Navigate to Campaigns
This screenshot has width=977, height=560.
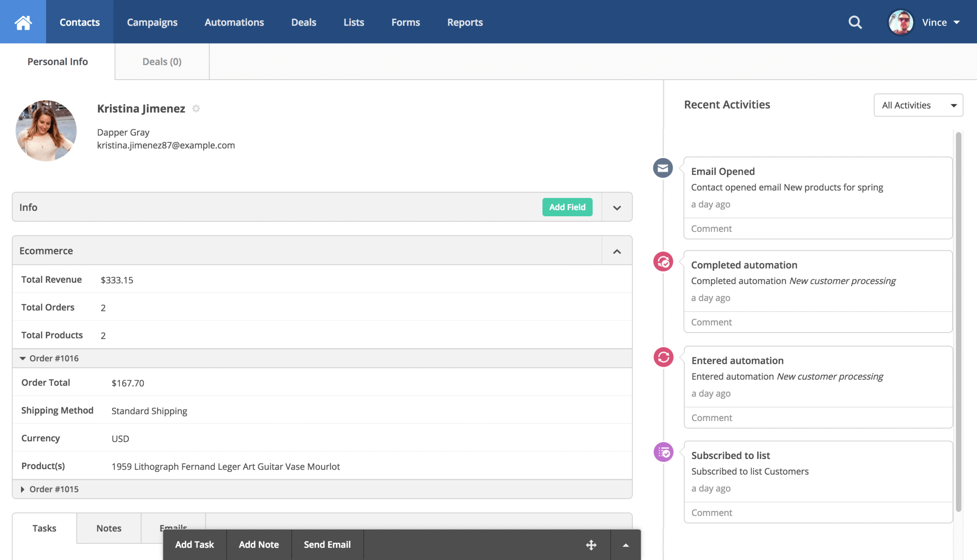[152, 22]
